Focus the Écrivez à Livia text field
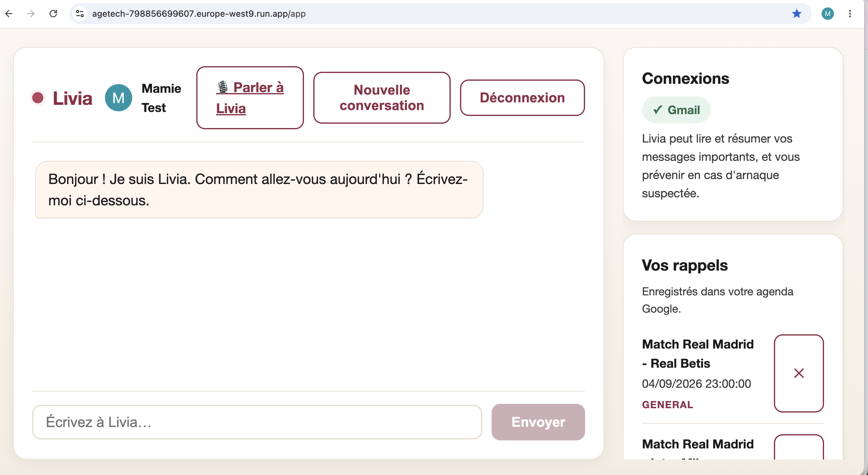Screen dimensions: 868x475 pyautogui.click(x=257, y=422)
